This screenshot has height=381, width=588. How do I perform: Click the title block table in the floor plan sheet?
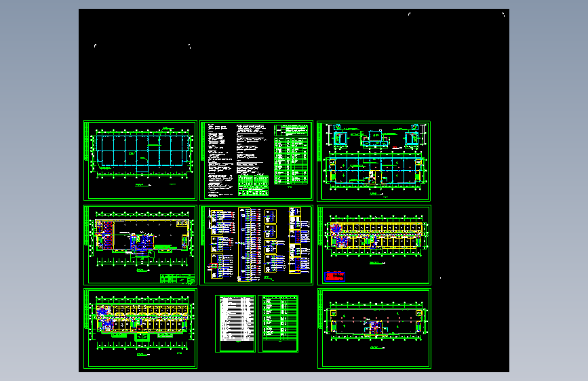click(x=178, y=279)
